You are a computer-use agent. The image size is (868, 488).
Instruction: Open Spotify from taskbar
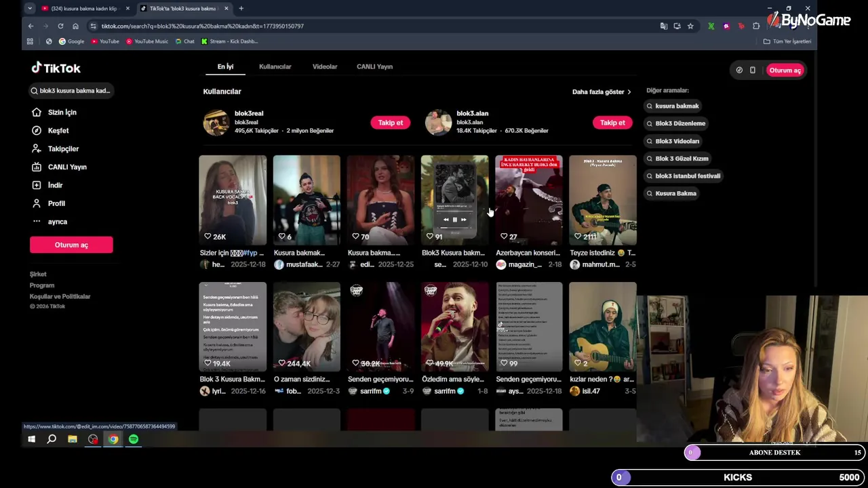click(134, 439)
